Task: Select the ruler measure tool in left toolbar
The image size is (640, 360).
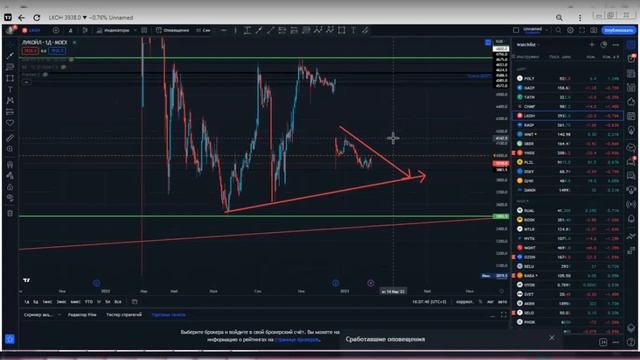Action: pos(10,138)
